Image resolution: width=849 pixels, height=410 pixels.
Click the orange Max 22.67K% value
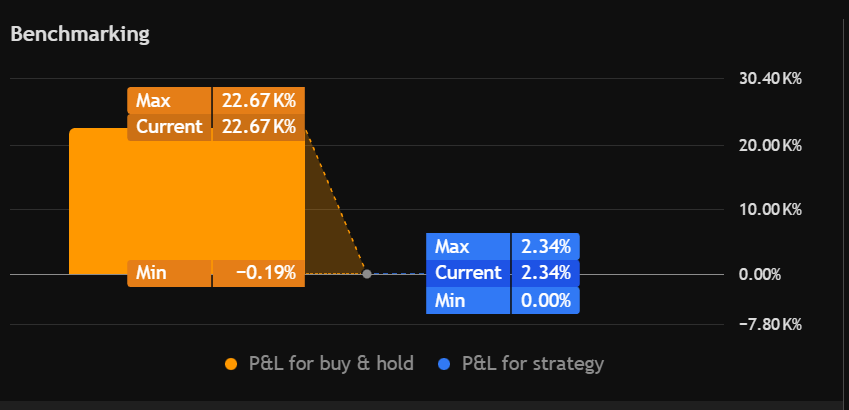coord(258,101)
